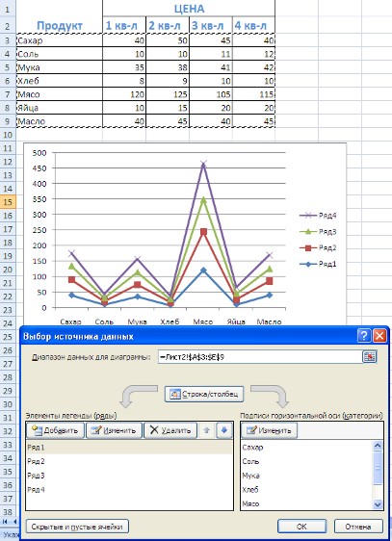
Task: Click the purple peak marker of Ряд4 line
Action: (203, 164)
